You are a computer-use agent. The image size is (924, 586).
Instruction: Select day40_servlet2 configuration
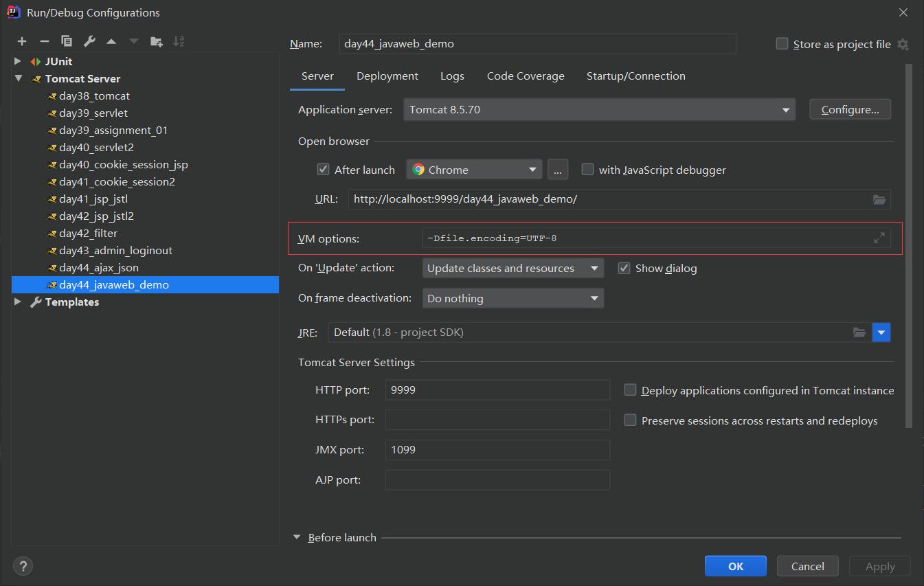point(96,147)
